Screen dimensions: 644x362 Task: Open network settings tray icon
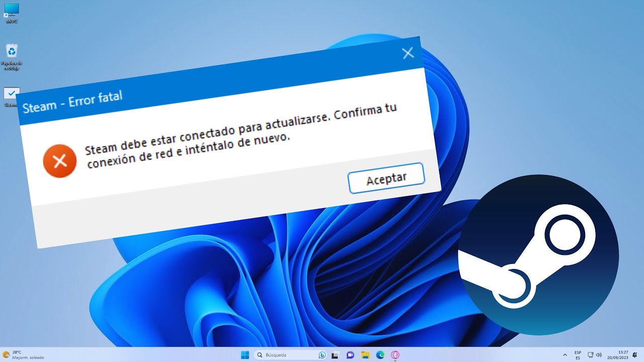[x=591, y=355]
